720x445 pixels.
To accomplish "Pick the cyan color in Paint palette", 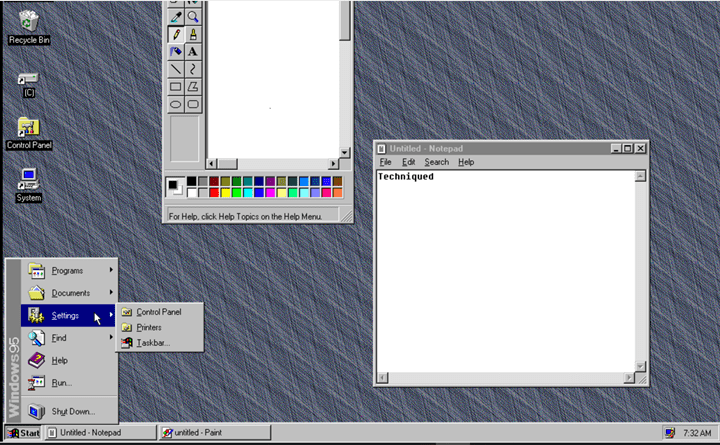I will (248, 192).
